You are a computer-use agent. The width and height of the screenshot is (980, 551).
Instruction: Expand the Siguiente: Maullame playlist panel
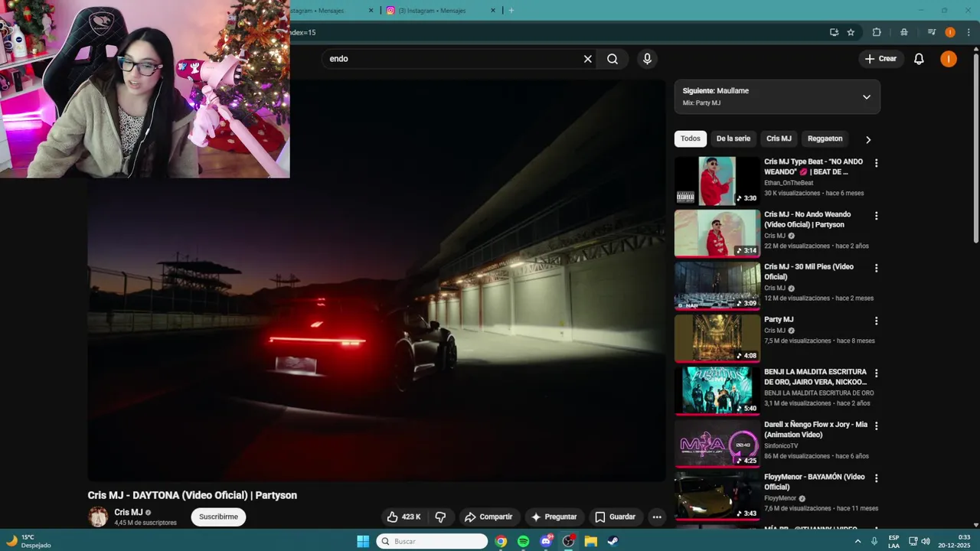[x=866, y=97]
